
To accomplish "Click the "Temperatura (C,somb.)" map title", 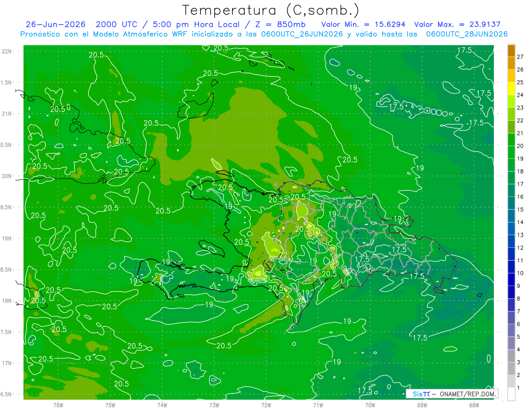I will (271, 10).
